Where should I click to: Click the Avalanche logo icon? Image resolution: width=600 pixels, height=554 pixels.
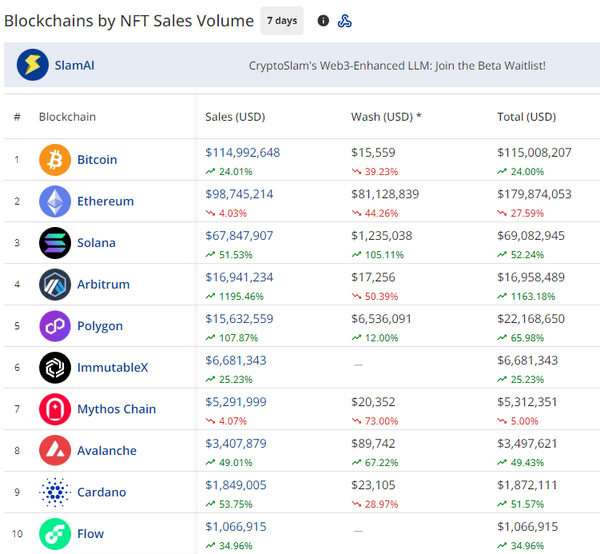[55, 451]
